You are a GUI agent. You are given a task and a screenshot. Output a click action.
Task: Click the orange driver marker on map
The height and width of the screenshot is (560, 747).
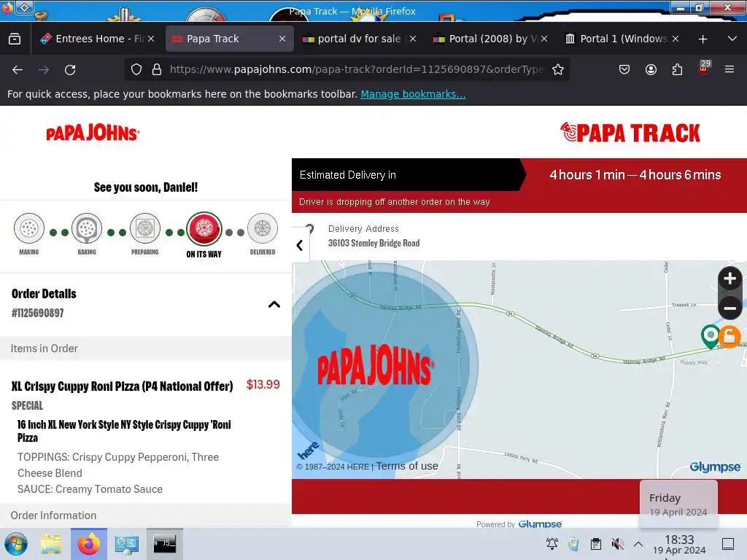pos(729,336)
